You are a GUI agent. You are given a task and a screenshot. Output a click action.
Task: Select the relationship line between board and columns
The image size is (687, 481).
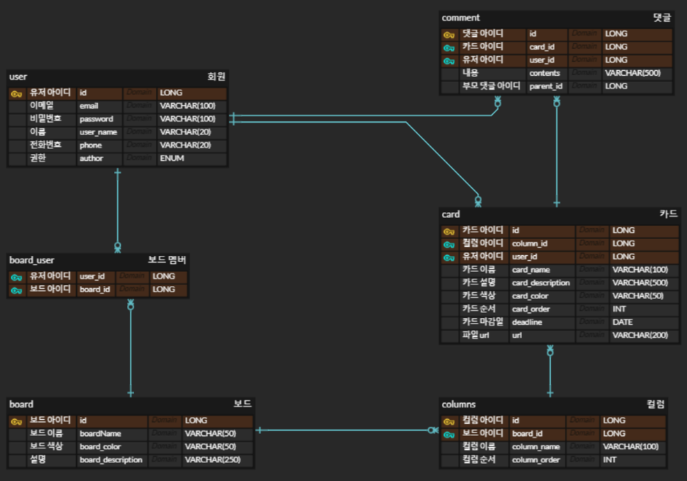(347, 430)
